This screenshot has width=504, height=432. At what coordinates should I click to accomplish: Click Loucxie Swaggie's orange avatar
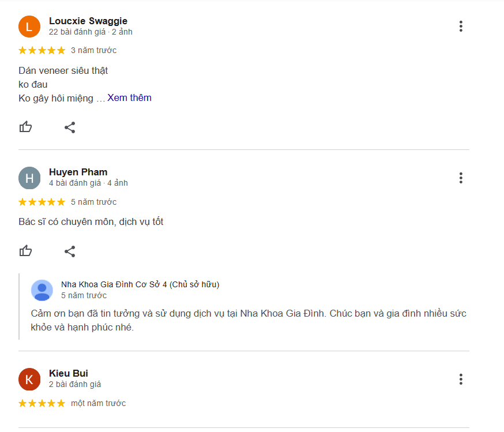(29, 27)
